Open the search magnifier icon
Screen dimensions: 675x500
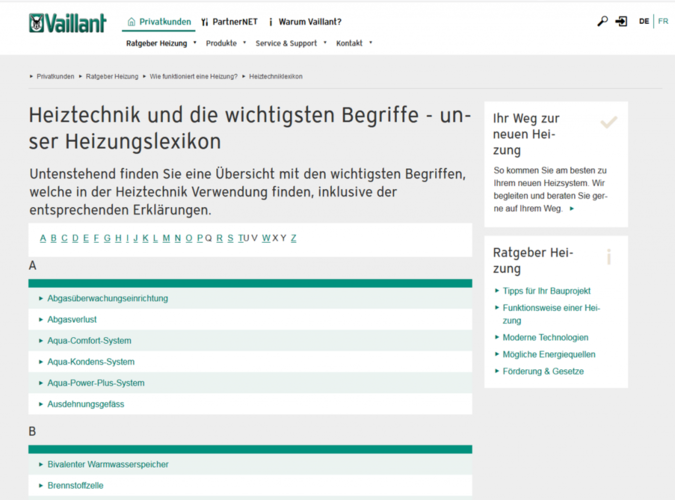pos(602,21)
